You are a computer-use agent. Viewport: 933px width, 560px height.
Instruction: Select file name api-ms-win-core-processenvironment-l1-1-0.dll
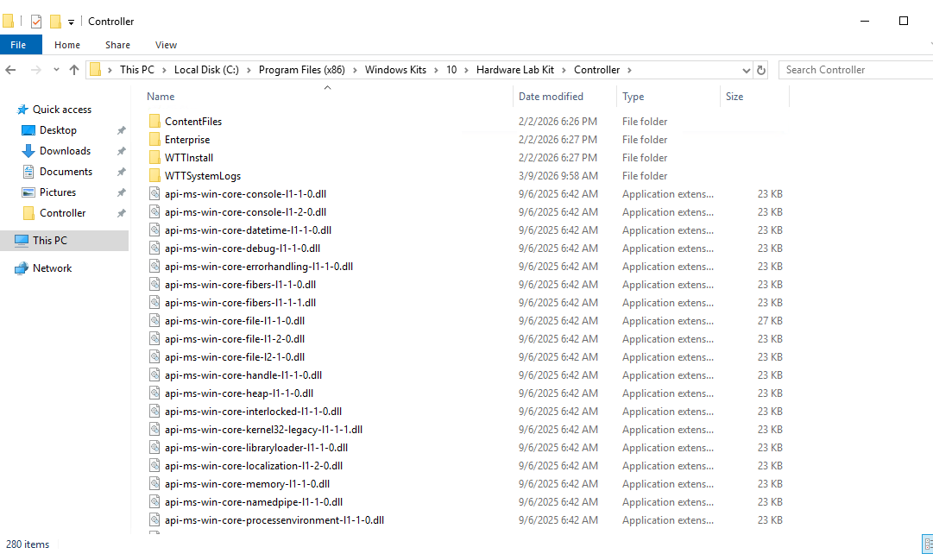(x=274, y=520)
